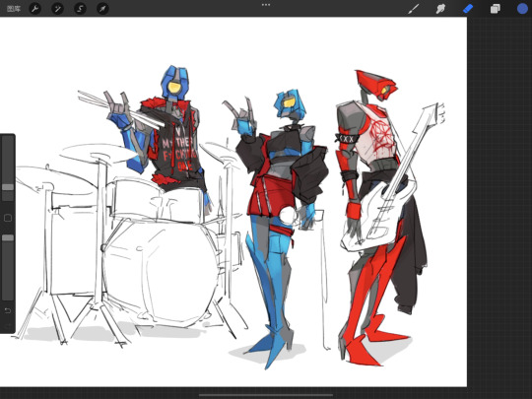
Task: Tap the square modify button in sidebar
Action: click(x=8, y=218)
